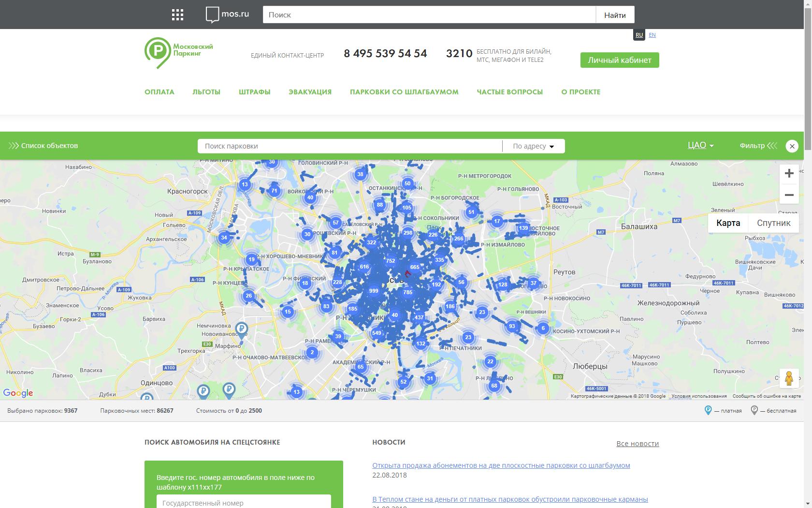Expand the Список объектов panel
This screenshot has width=812, height=508.
coord(43,146)
